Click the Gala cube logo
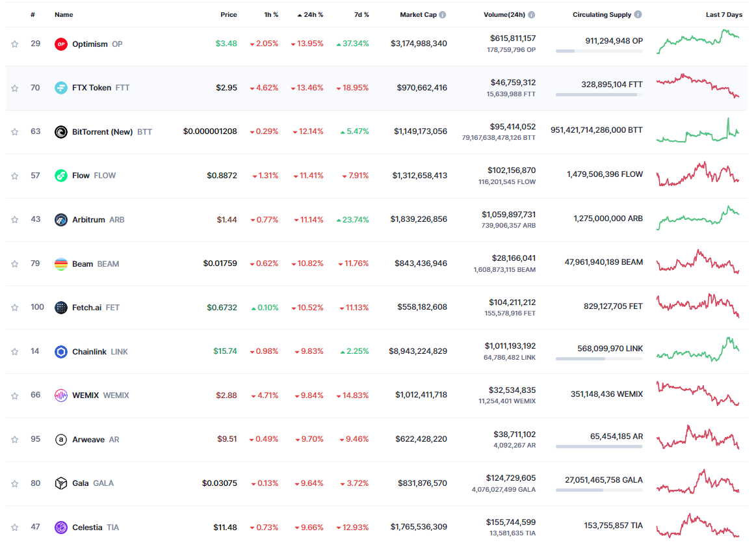Screen dimensions: 756x549 [x=60, y=483]
